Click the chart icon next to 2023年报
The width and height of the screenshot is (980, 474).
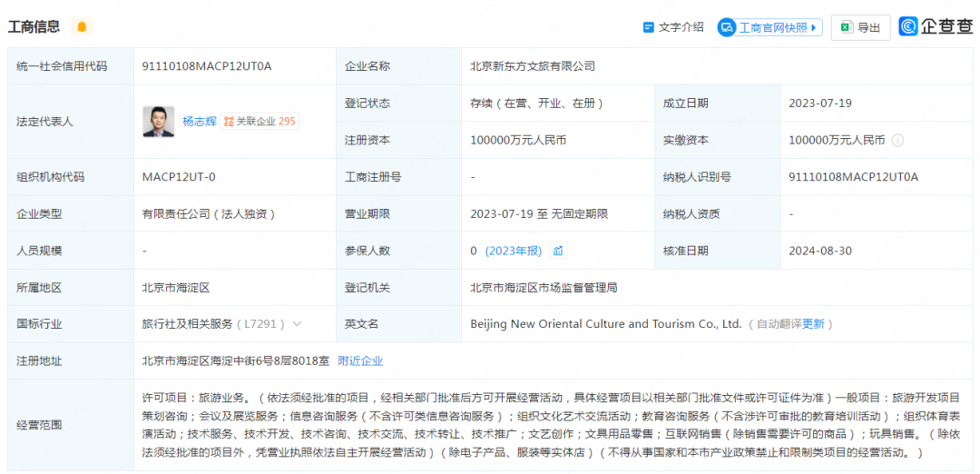(558, 251)
